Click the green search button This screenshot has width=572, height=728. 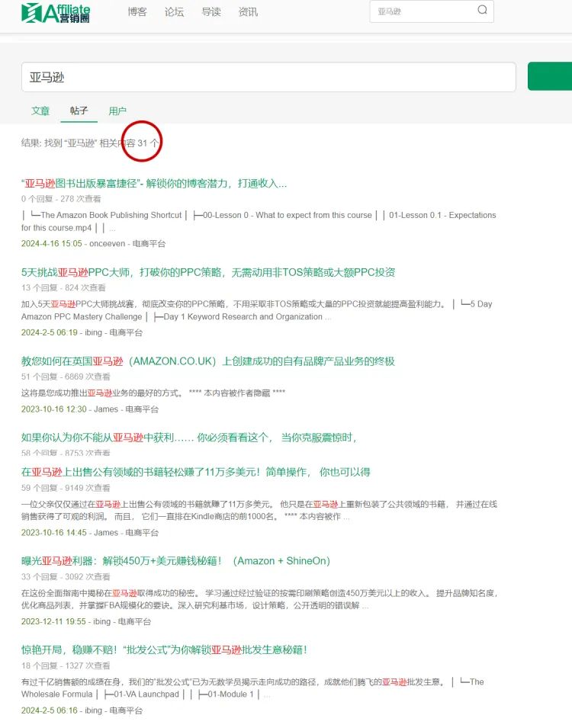coord(550,76)
